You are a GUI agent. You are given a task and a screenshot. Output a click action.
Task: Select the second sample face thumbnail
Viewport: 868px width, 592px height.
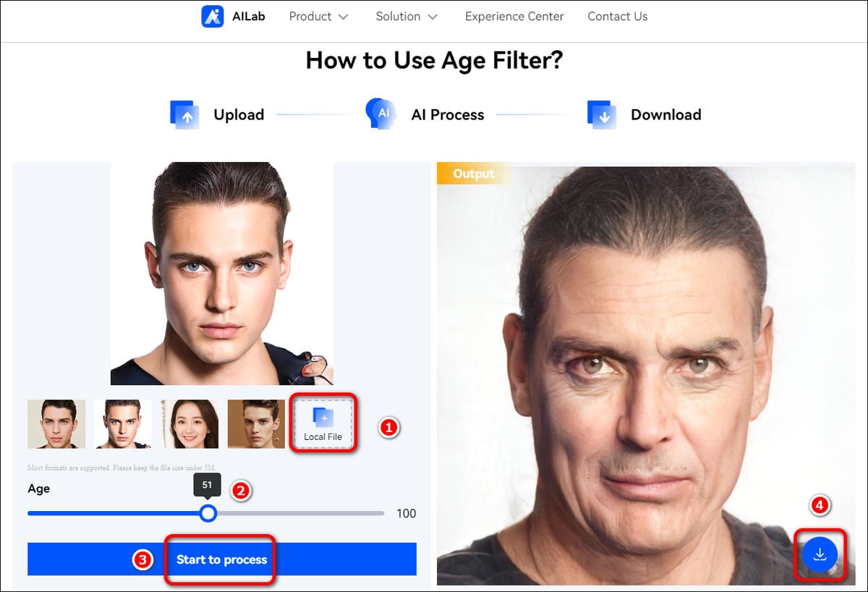click(123, 424)
